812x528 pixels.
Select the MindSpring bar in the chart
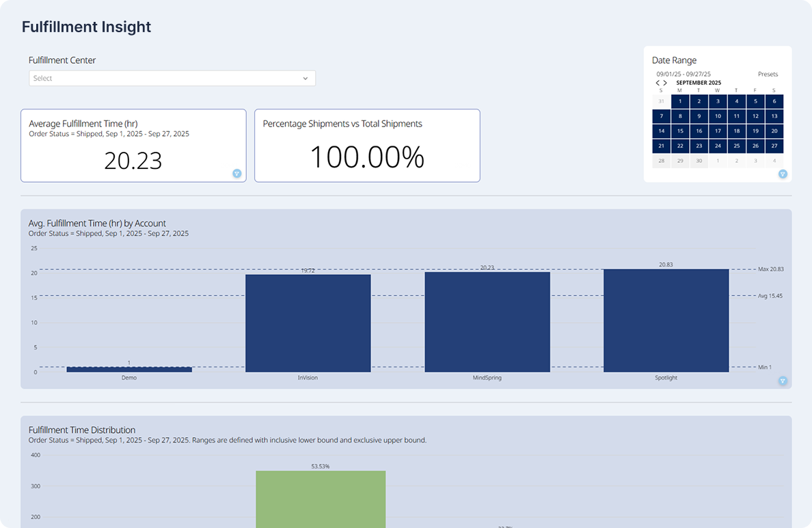(487, 321)
